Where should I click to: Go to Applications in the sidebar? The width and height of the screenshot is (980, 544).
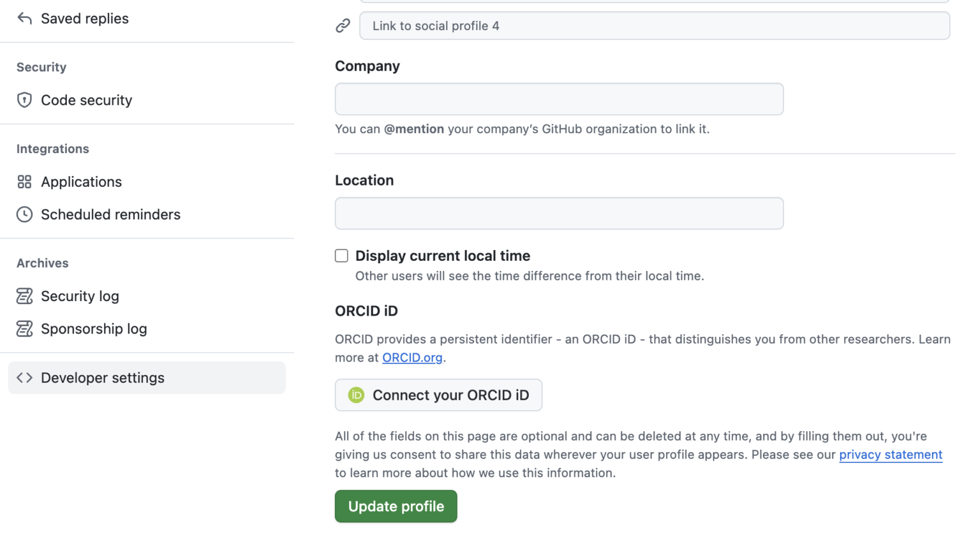[x=82, y=182]
